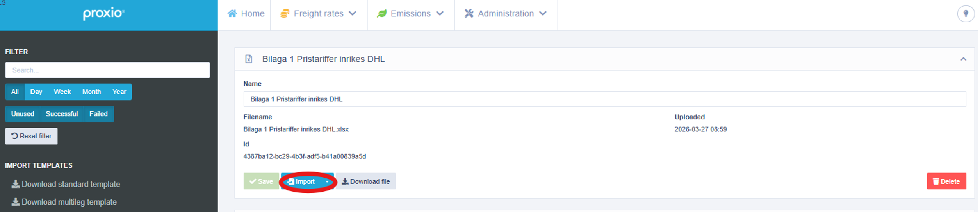Viewport: 980px width, 212px height.
Task: Toggle the Failed status filter
Action: click(x=98, y=114)
